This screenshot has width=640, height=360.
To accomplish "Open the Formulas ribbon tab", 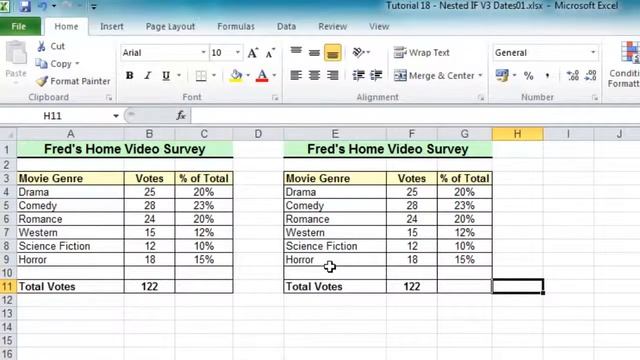I will [236, 27].
